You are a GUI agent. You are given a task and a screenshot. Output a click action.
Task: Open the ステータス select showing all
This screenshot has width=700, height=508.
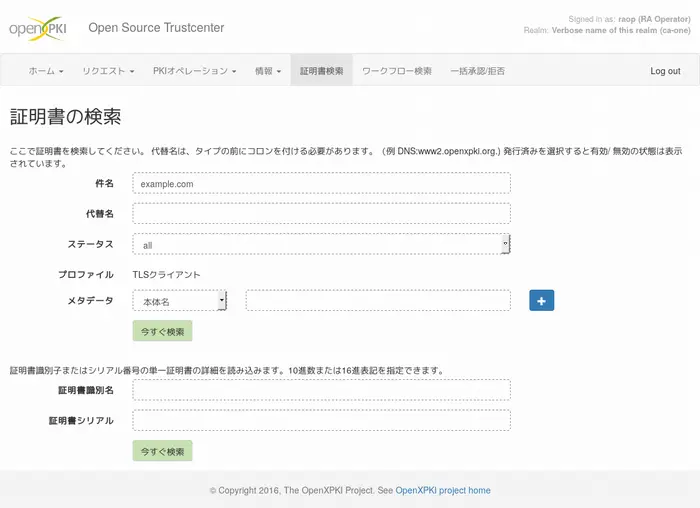point(321,244)
